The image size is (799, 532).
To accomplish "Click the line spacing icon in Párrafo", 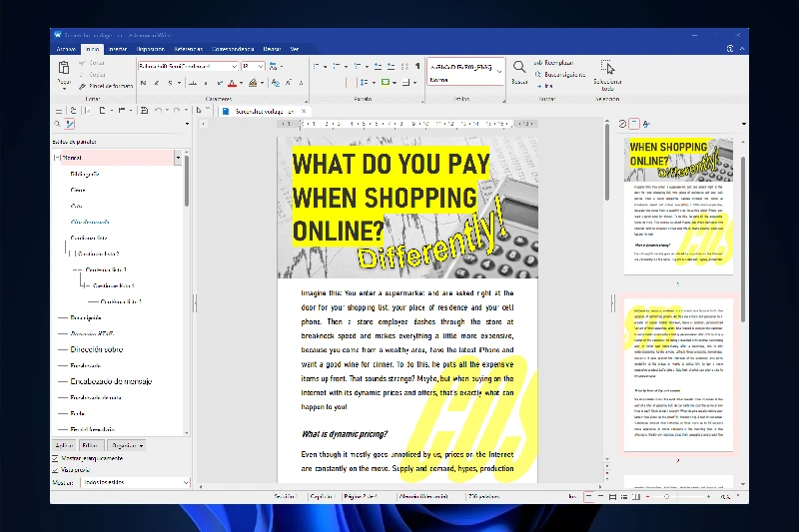I will [364, 83].
